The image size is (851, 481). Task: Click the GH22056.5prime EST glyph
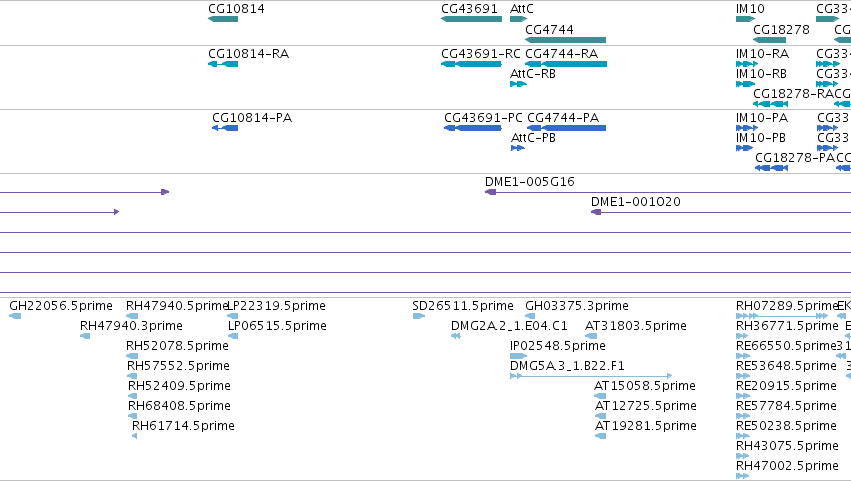click(15, 316)
